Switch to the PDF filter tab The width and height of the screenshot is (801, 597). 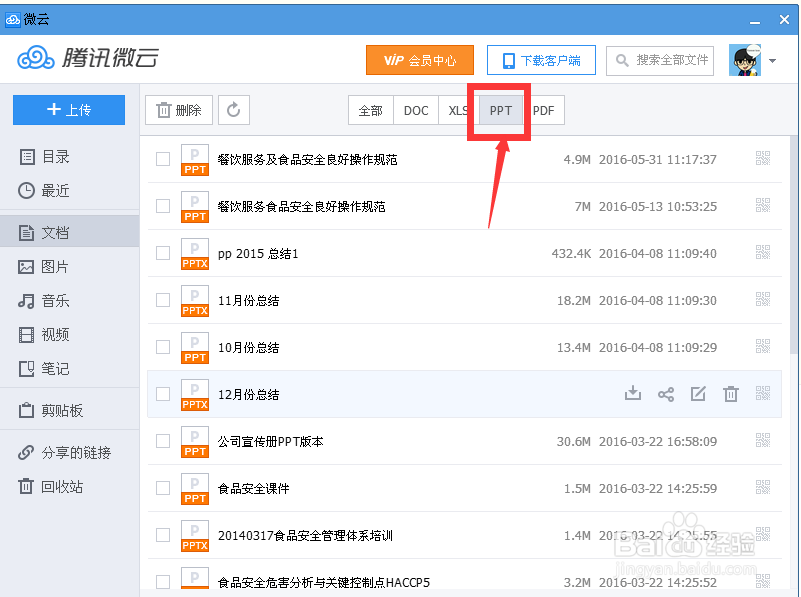(545, 111)
